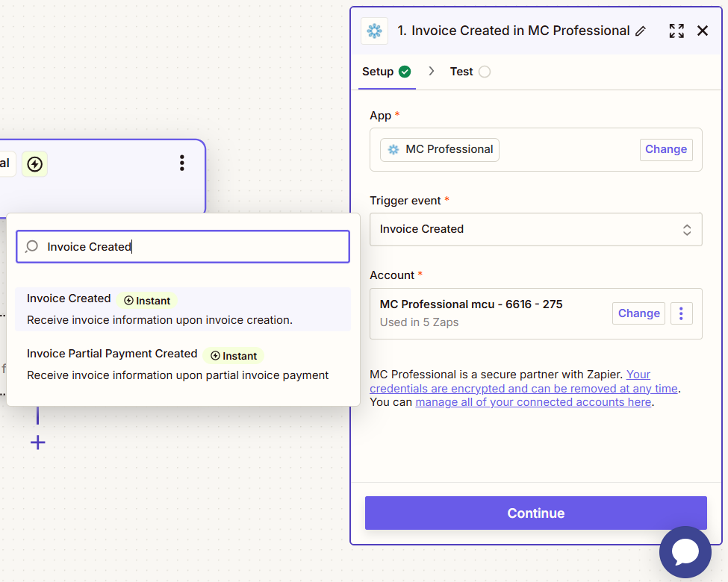Click the instant lightning bolt icon on trigger card

[x=35, y=164]
